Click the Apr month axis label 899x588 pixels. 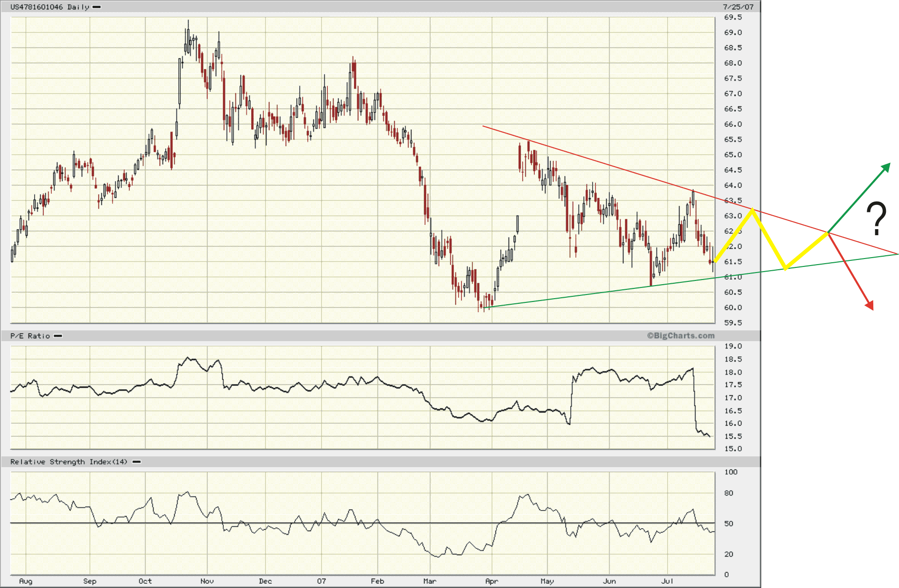click(x=491, y=581)
